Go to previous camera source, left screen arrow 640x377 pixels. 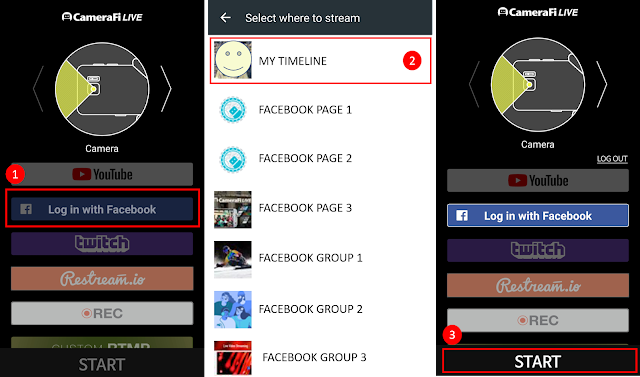tap(38, 89)
